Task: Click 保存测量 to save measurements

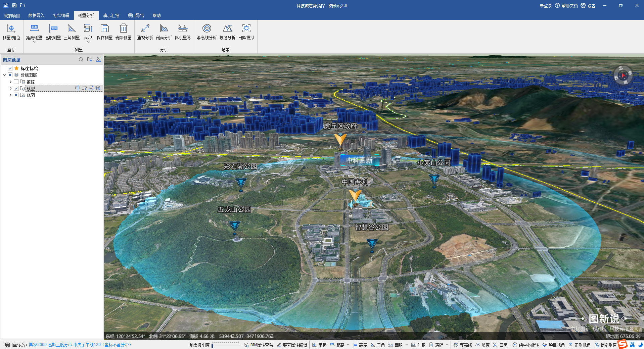Action: tap(104, 32)
